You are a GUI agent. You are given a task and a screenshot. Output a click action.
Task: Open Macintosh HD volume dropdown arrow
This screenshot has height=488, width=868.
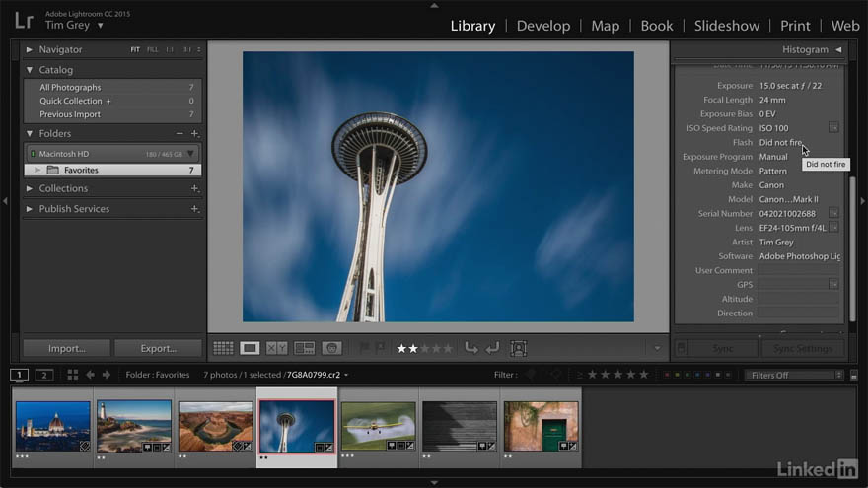click(x=190, y=154)
